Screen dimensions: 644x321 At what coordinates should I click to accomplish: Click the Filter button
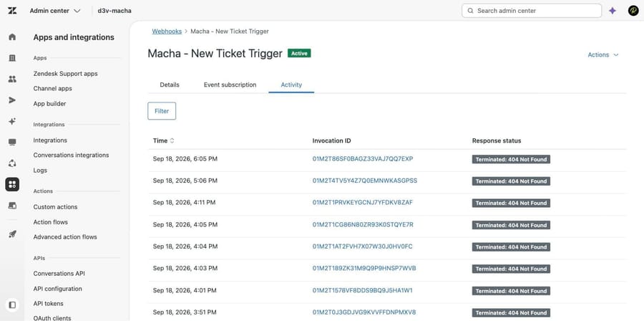click(x=162, y=111)
